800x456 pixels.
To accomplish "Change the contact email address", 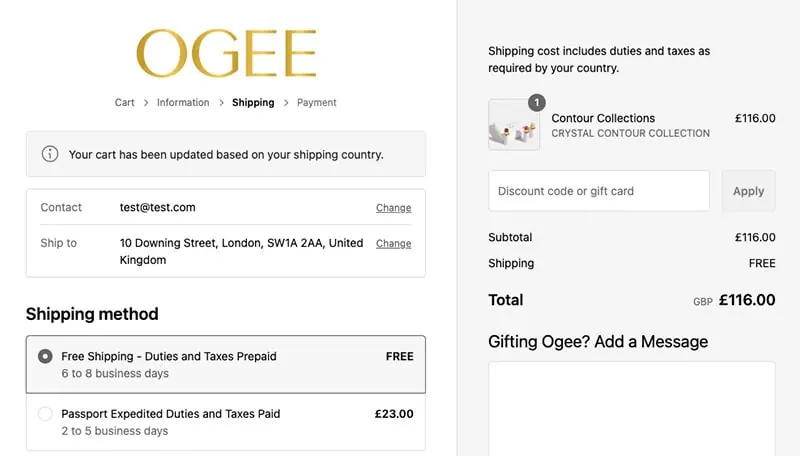I will click(x=393, y=208).
